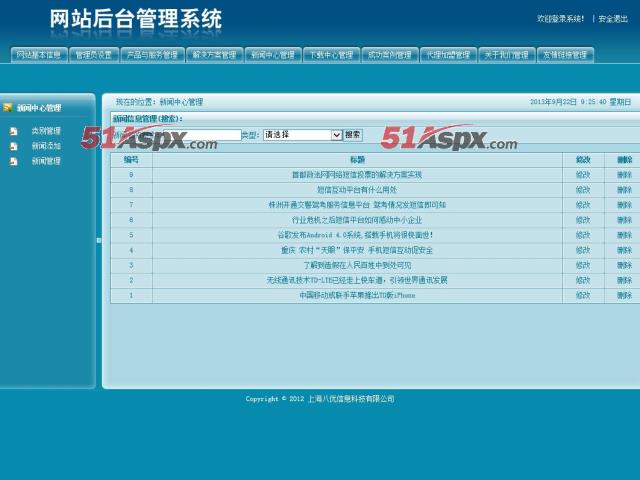Open news title 行业危机之后短信平台如何感动中小企业
The height and width of the screenshot is (480, 640).
click(x=357, y=220)
